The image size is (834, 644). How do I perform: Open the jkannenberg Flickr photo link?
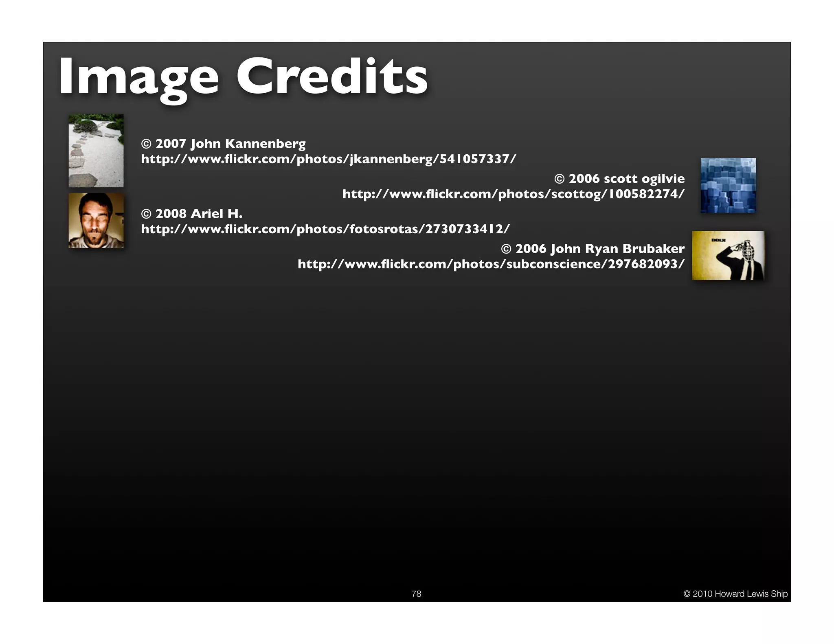tap(328, 159)
